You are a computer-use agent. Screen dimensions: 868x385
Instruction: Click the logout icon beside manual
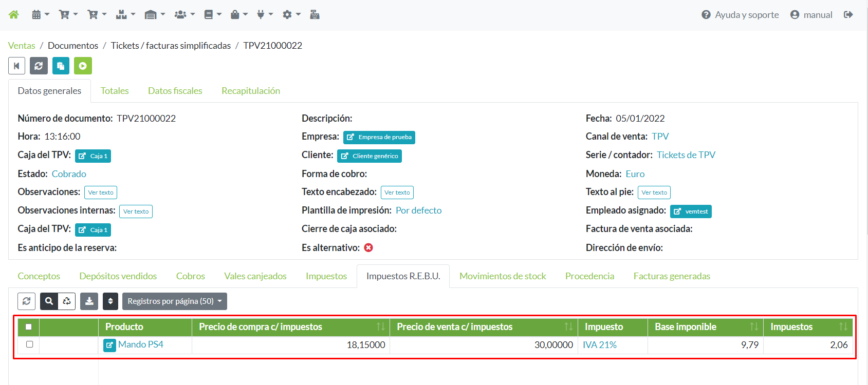848,14
